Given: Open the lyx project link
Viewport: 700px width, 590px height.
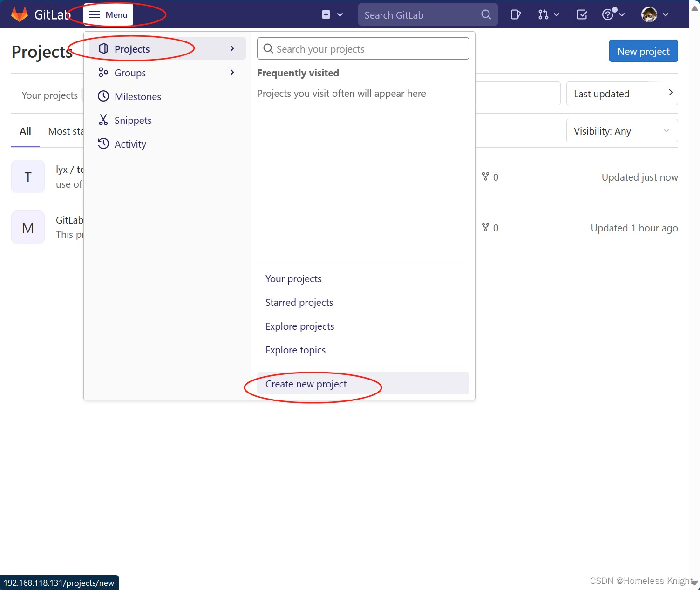Looking at the screenshot, I should click(70, 169).
